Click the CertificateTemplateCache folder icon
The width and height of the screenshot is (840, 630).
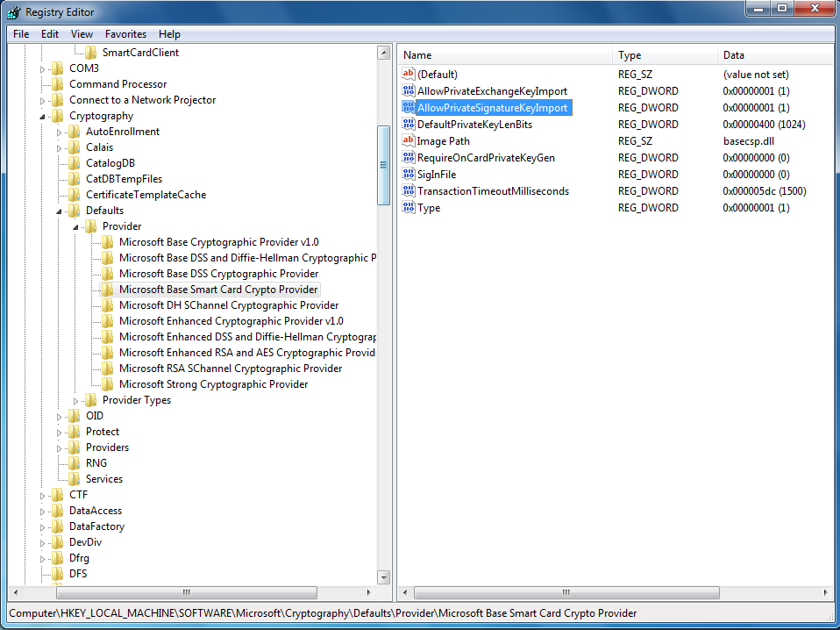[x=75, y=195]
